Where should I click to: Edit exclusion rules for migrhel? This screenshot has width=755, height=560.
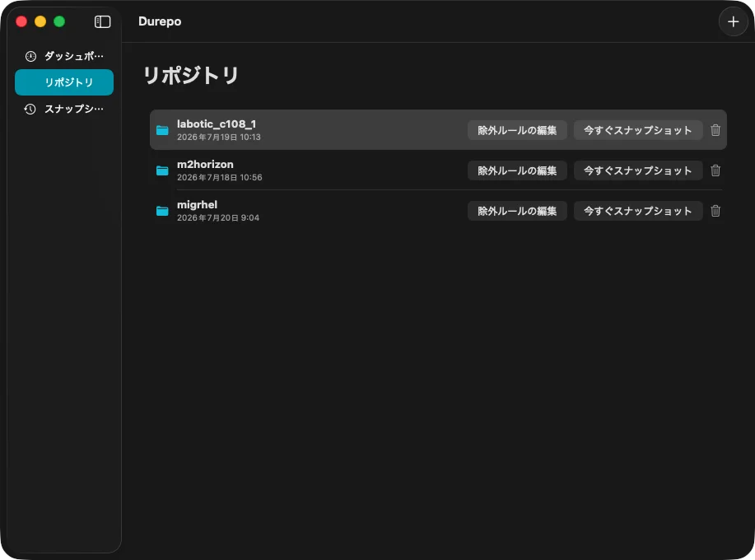point(517,211)
